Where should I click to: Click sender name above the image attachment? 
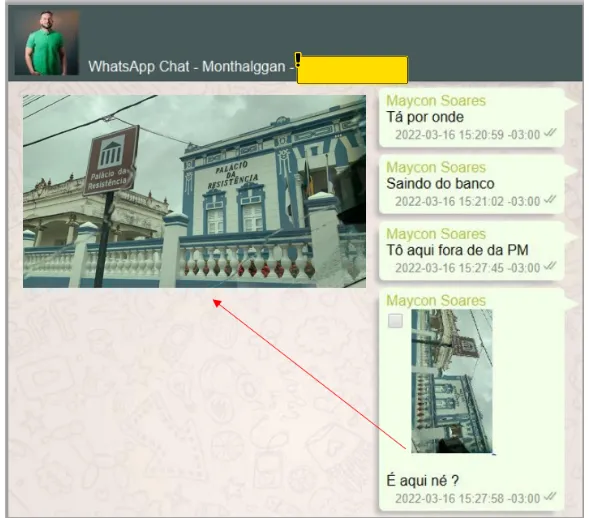click(x=436, y=300)
